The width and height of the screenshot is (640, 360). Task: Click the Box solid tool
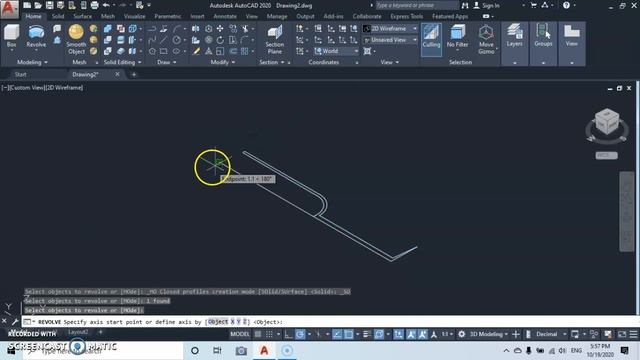click(11, 36)
